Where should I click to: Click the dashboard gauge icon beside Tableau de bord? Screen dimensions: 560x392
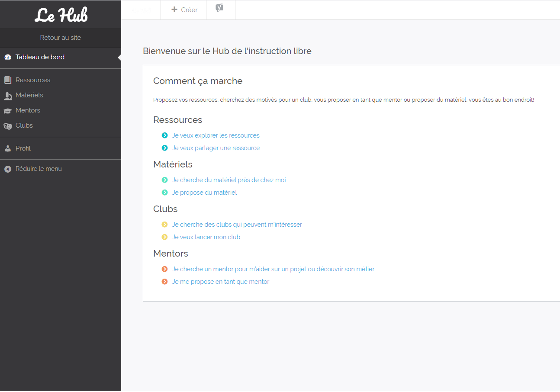pyautogui.click(x=8, y=57)
